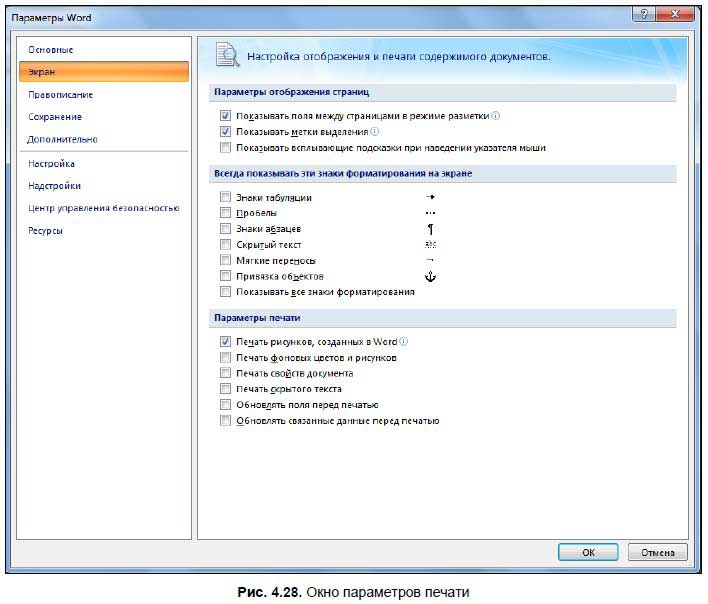Click the Всегда показывать эти знаки heading
Viewport: 708px width, 604px height.
(x=343, y=173)
